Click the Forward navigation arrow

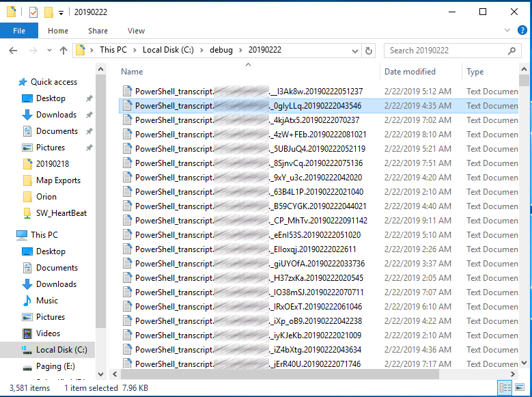tap(33, 51)
